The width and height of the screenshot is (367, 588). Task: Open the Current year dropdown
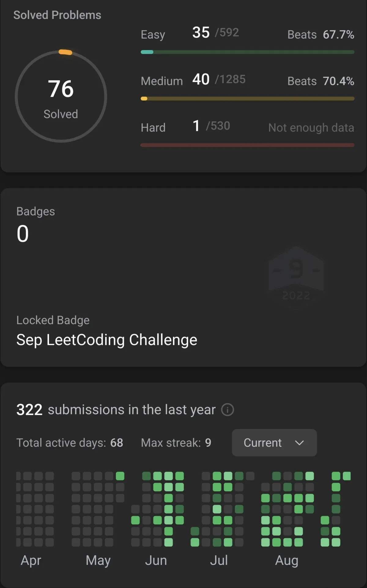tap(274, 443)
